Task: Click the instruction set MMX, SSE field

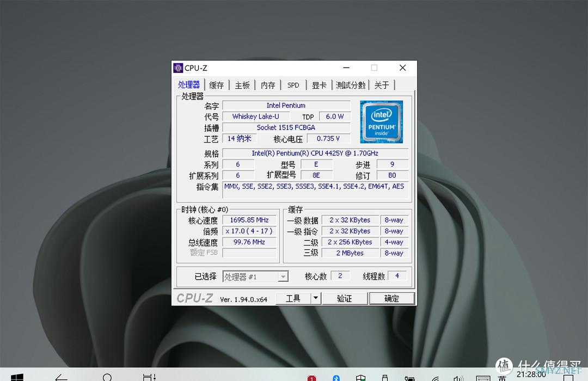Action: [315, 190]
